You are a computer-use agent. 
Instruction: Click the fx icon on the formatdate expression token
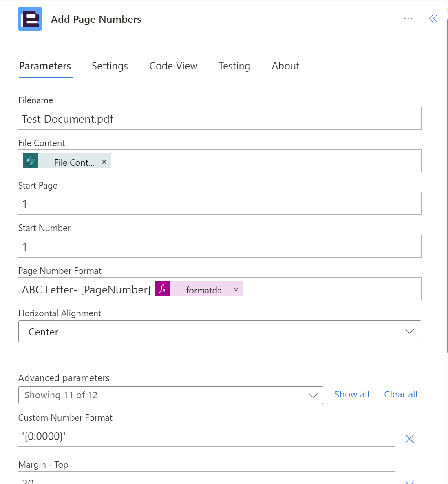click(162, 289)
